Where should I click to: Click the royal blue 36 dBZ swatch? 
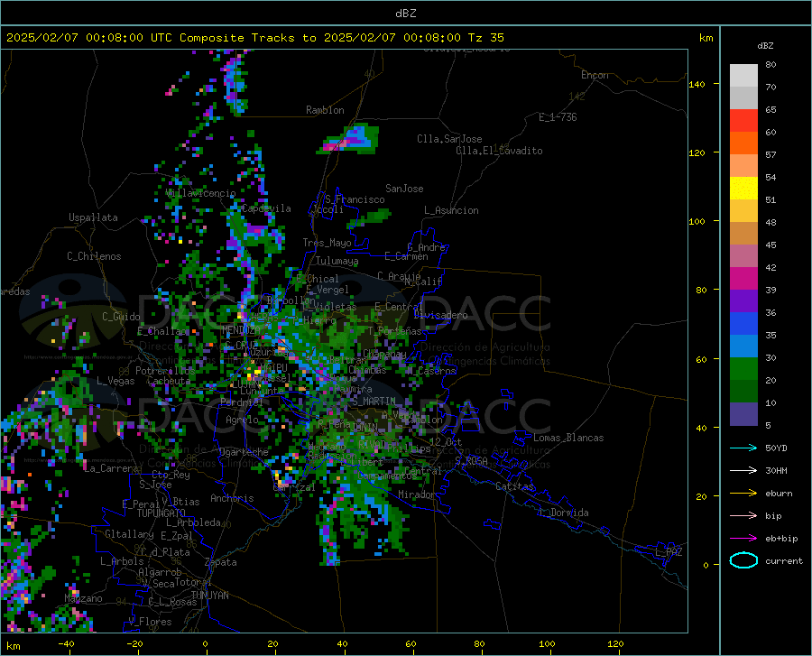point(743,324)
